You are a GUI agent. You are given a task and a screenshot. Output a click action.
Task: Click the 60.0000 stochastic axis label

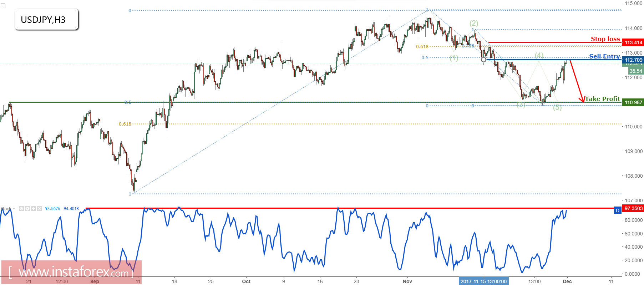click(x=634, y=234)
